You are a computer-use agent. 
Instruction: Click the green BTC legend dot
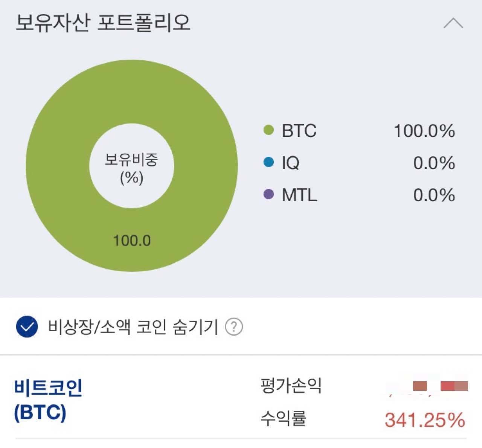point(269,131)
